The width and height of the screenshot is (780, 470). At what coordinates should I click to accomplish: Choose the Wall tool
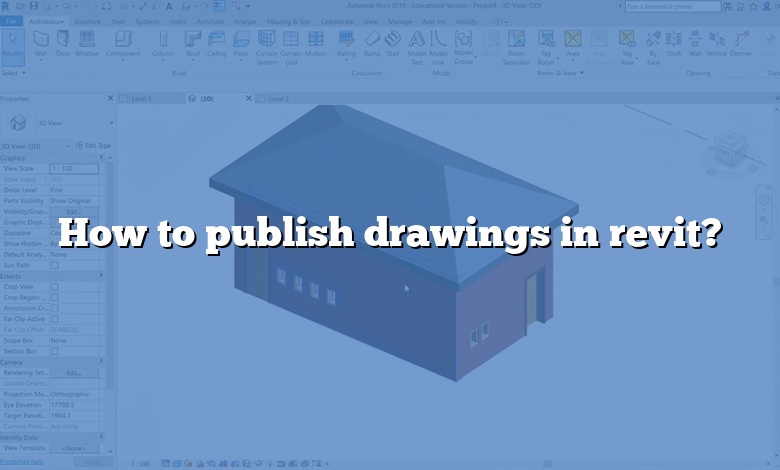click(41, 44)
